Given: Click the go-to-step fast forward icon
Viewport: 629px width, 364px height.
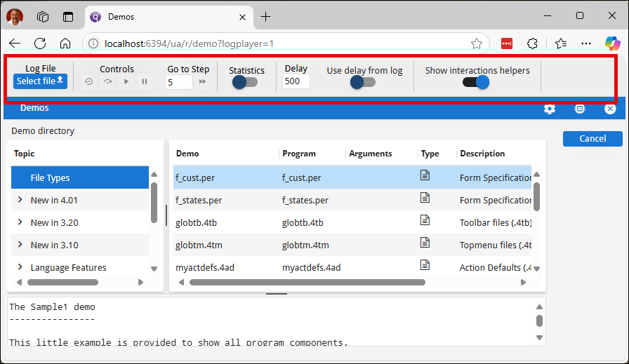Looking at the screenshot, I should [202, 82].
